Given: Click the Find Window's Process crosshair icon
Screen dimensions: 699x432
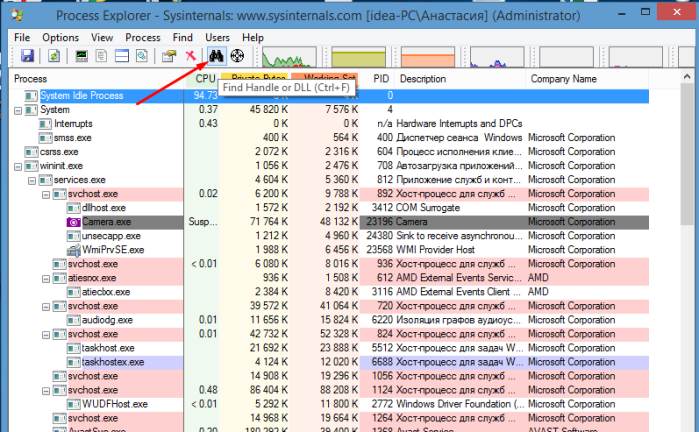Looking at the screenshot, I should coord(237,56).
